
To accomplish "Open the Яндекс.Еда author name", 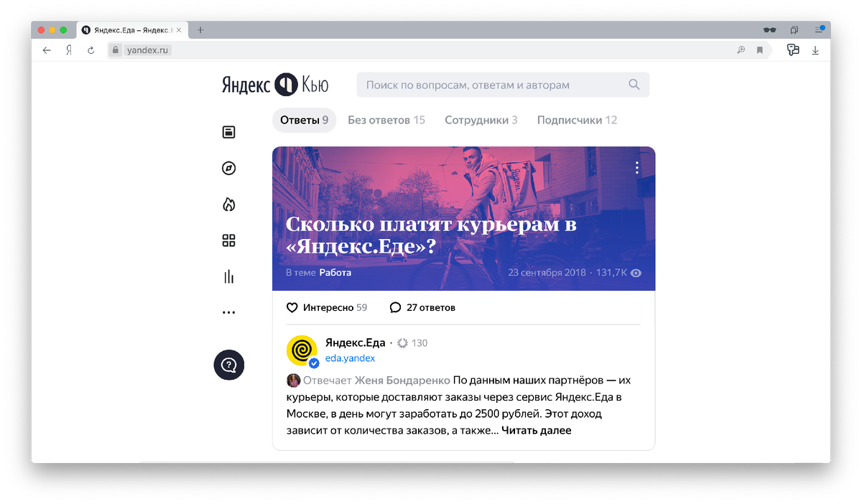I will [356, 342].
